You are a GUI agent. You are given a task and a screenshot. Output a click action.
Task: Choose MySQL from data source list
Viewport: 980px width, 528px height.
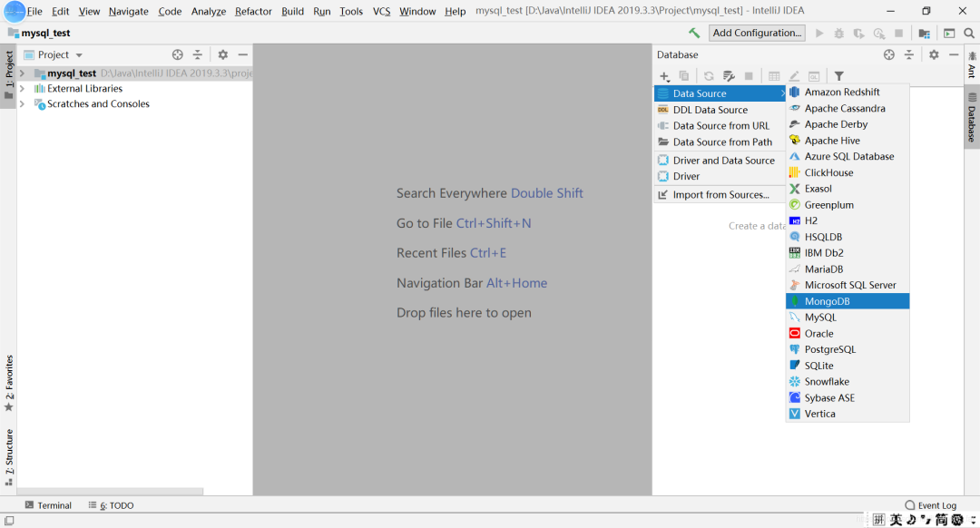[x=848, y=318]
